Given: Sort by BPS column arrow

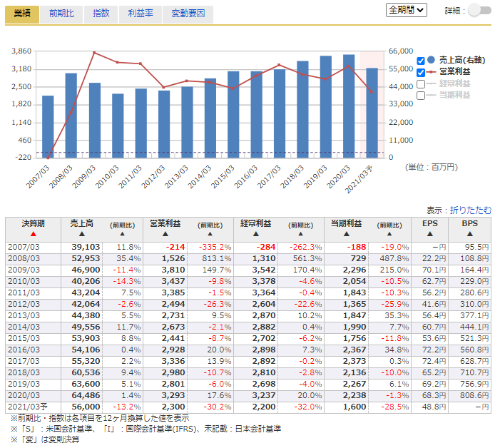Looking at the screenshot, I should tap(469, 233).
